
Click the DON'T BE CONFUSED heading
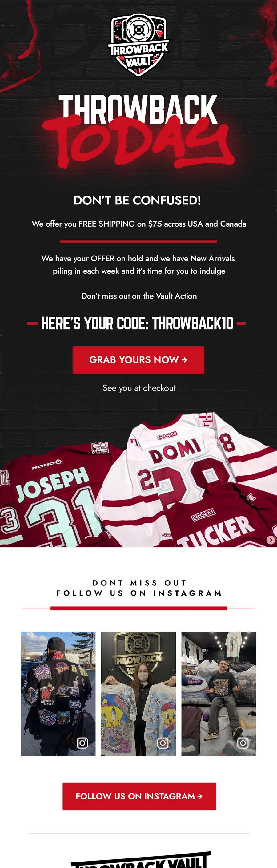137,200
